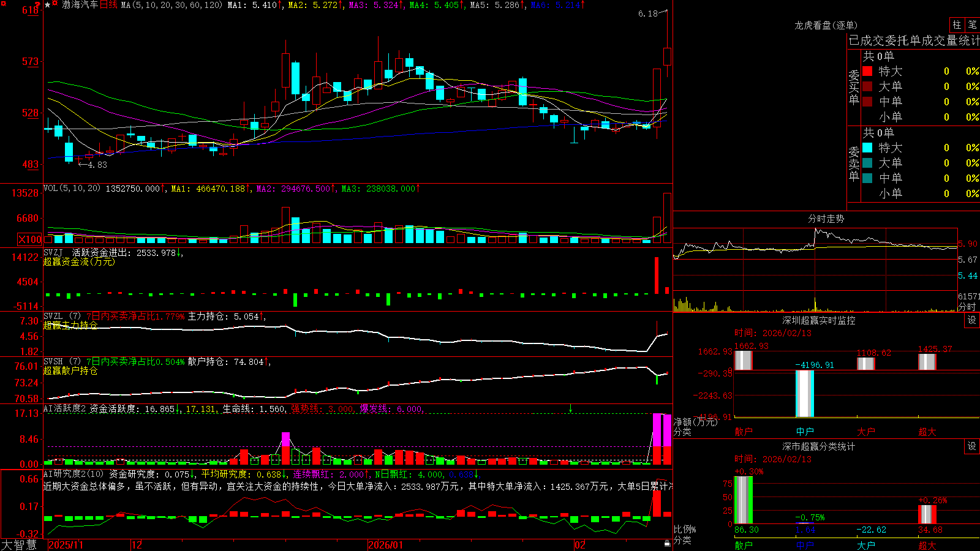Click the 超赢主力持仓 label
The width and height of the screenshot is (980, 551).
click(70, 325)
